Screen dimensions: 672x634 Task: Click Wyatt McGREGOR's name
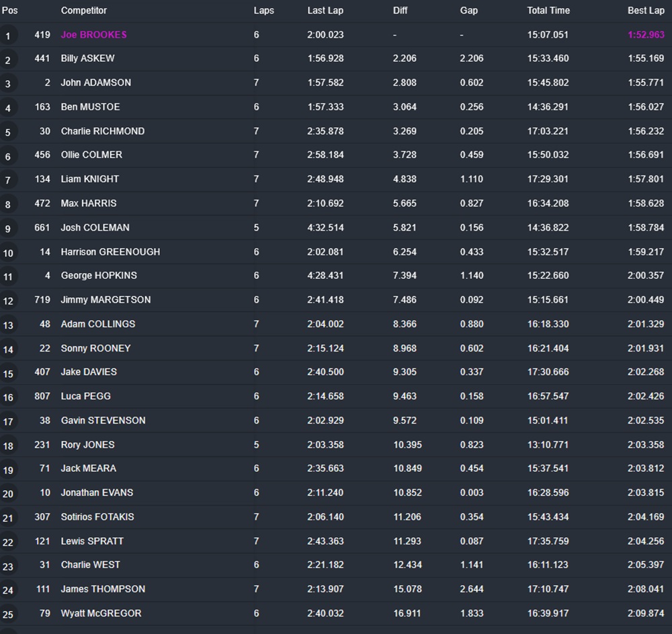point(101,613)
